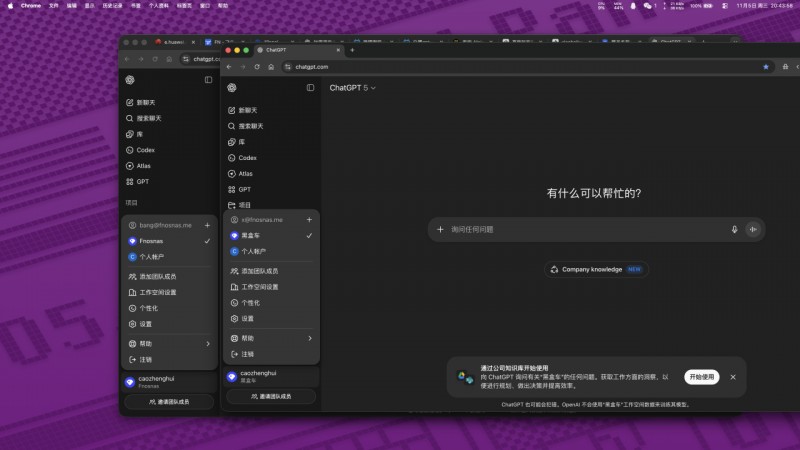Image resolution: width=800 pixels, height=450 pixels.
Task: Go to home in front Chrome window
Action: (271, 67)
